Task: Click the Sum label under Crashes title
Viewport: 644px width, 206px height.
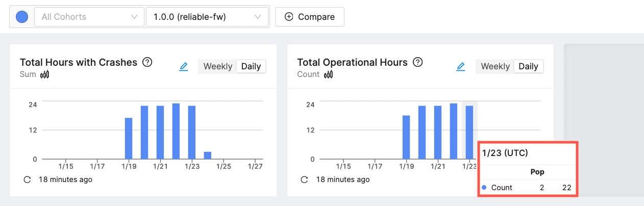Action: [28, 74]
